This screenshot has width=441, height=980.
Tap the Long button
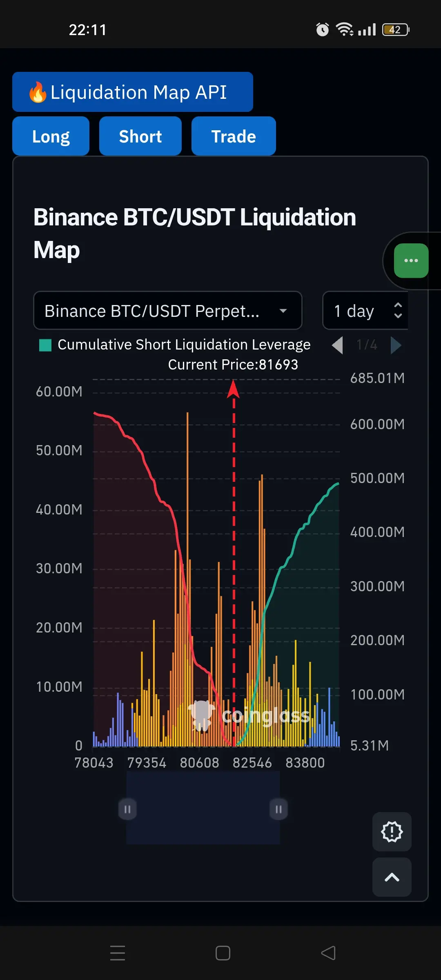(51, 136)
